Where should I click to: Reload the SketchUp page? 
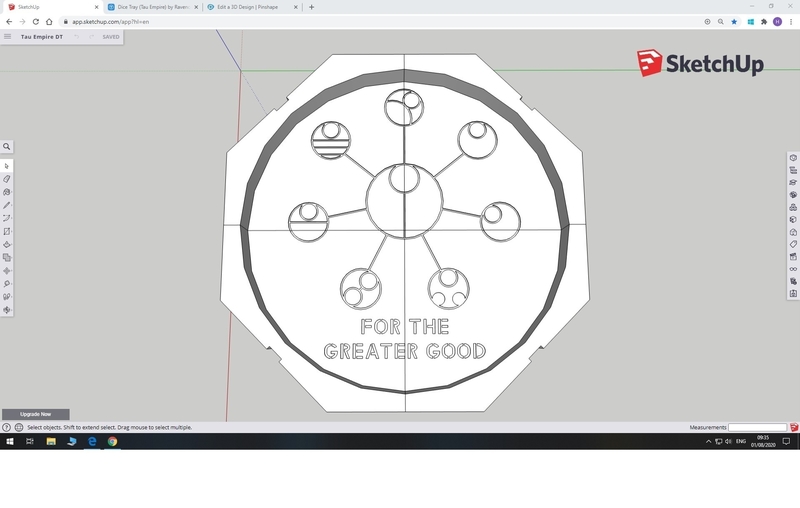click(x=36, y=21)
